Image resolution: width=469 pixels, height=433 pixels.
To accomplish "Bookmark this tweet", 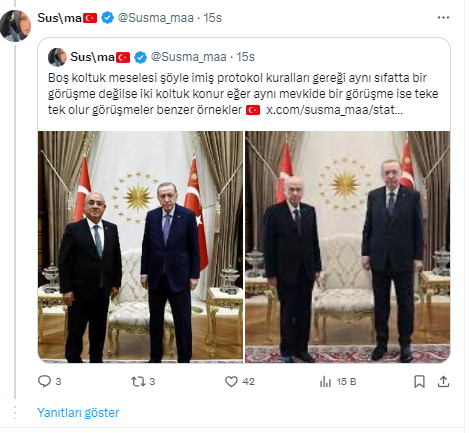I will pos(419,382).
